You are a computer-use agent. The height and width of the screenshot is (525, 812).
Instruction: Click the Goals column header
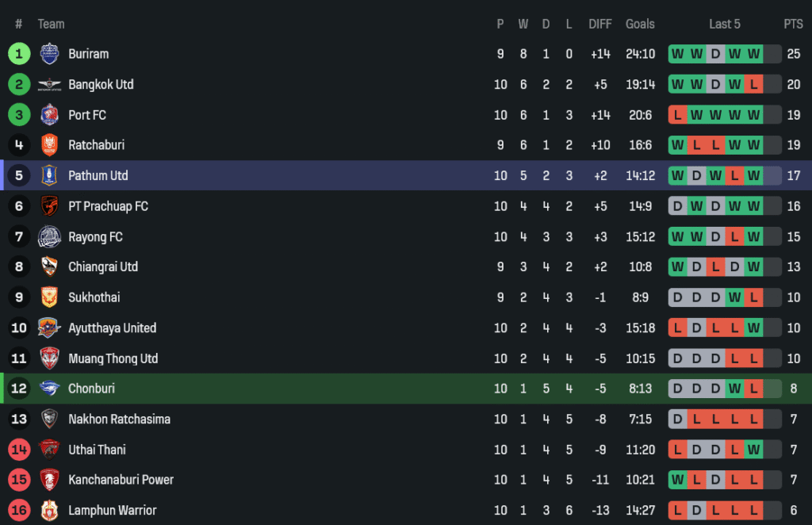click(640, 24)
